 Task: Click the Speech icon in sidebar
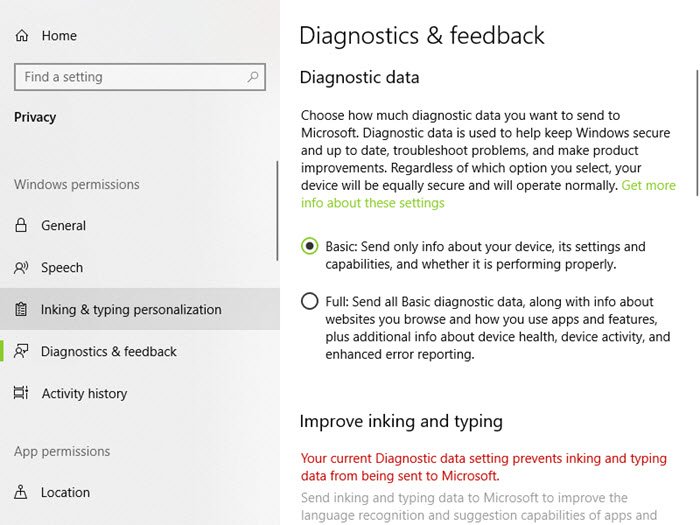tap(21, 268)
